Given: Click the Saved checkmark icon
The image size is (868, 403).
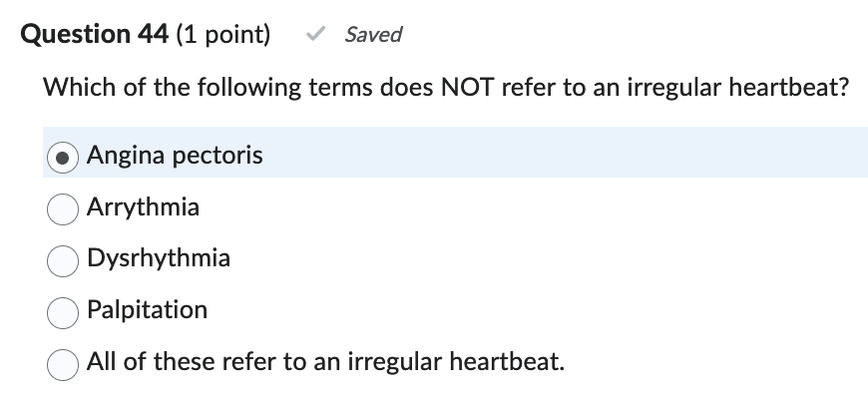Looking at the screenshot, I should pyautogui.click(x=315, y=35).
